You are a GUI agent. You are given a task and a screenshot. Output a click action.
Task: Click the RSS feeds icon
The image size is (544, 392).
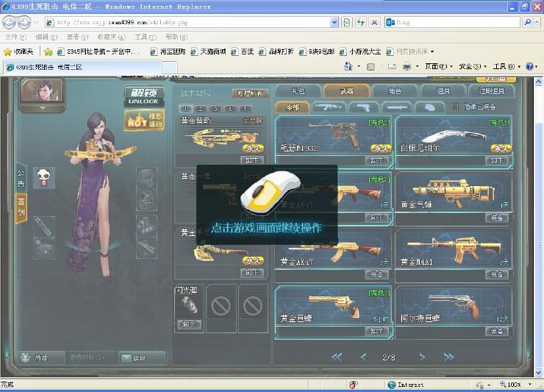coord(371,66)
